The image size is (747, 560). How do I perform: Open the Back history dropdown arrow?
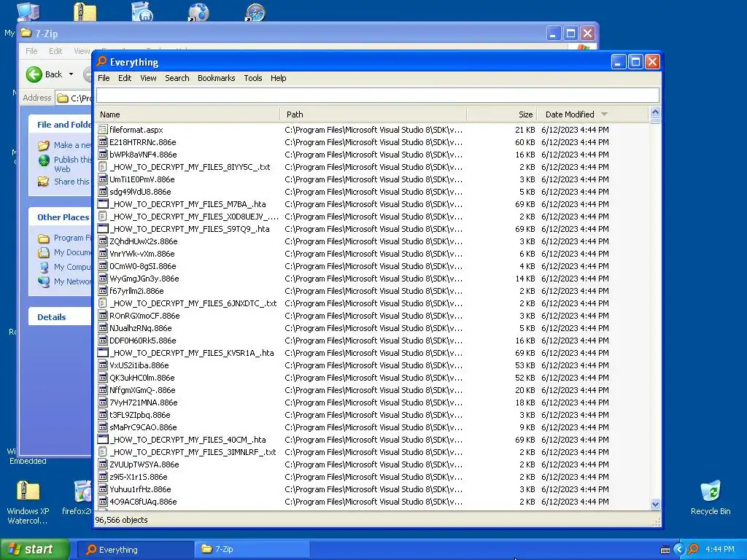click(x=71, y=74)
